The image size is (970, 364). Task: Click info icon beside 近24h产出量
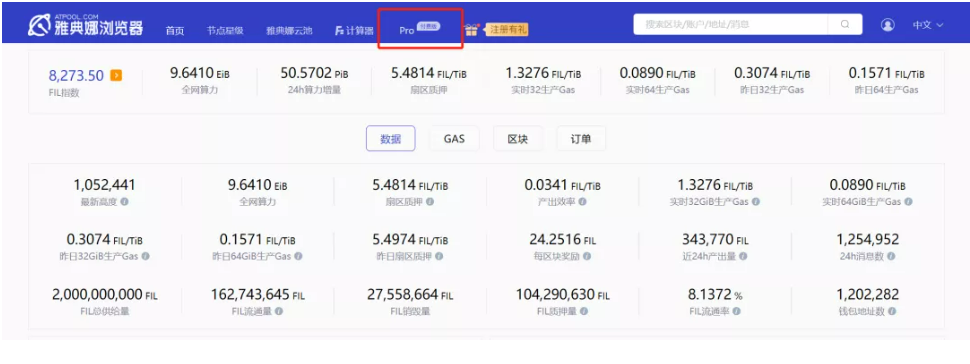(x=743, y=256)
